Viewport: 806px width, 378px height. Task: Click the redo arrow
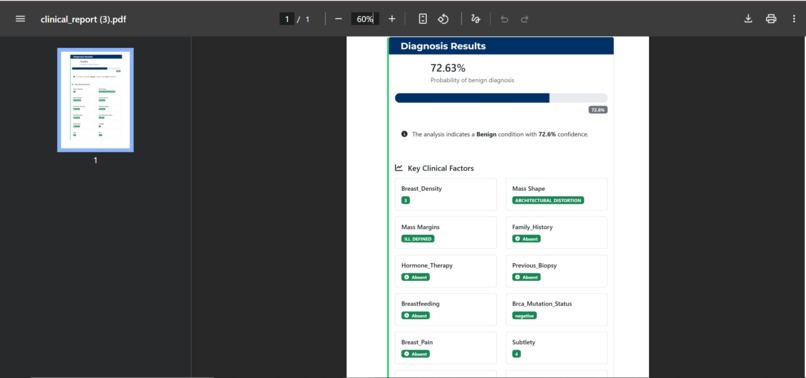pyautogui.click(x=524, y=19)
